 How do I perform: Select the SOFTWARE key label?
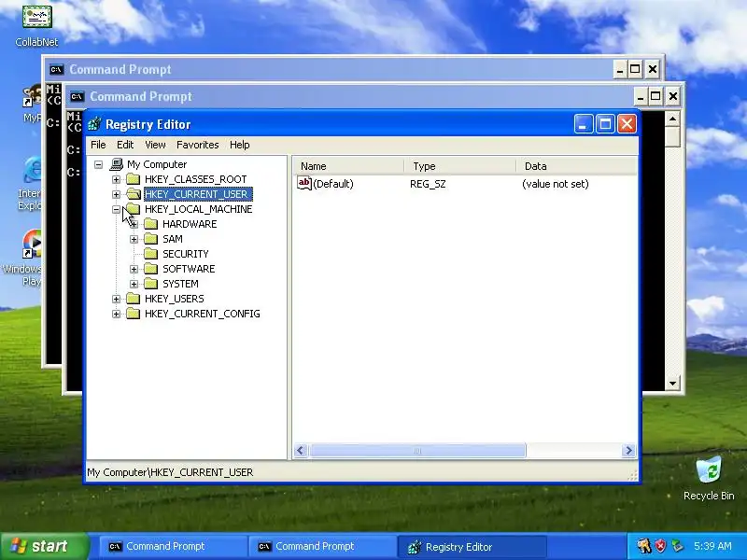[x=189, y=269]
